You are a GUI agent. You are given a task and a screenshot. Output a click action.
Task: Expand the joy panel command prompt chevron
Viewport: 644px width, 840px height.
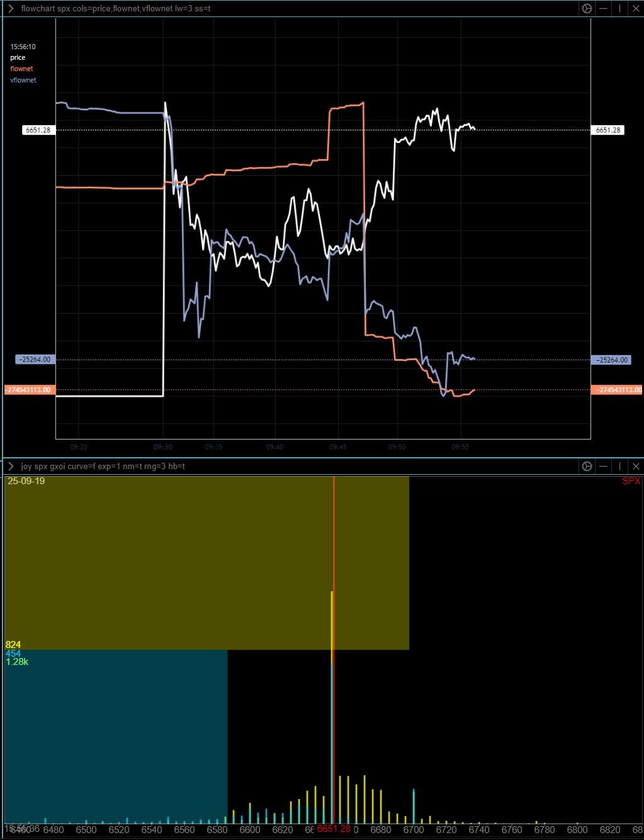(11, 466)
